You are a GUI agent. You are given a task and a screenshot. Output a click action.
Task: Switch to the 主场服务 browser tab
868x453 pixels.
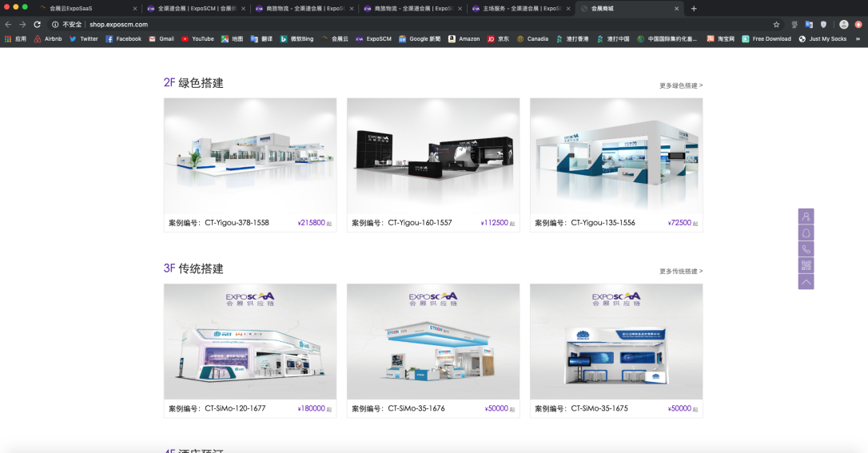coord(521,8)
